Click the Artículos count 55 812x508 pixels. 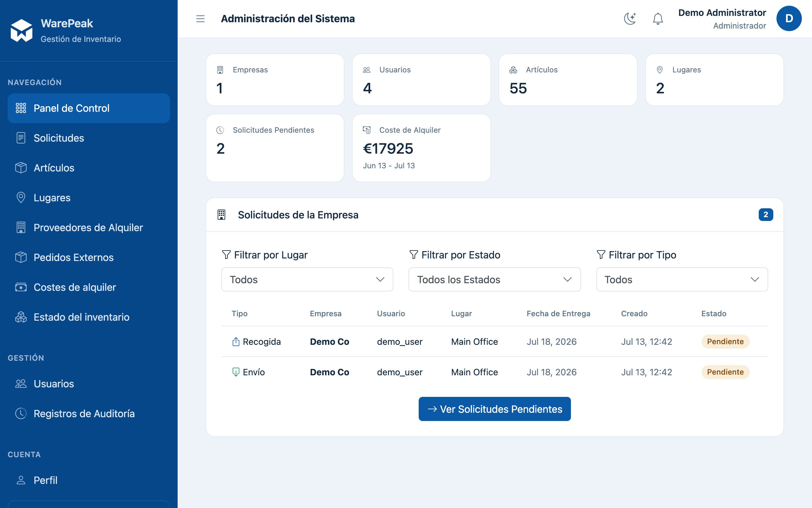(x=518, y=88)
